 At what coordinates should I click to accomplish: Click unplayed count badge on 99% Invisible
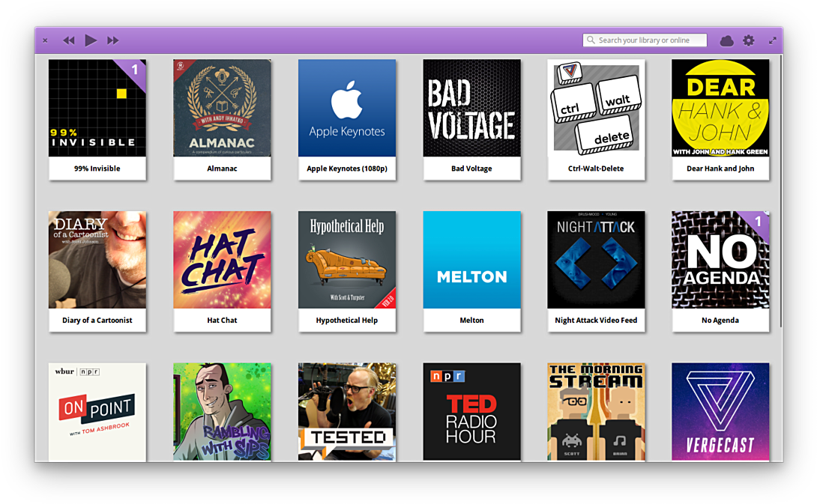[x=135, y=70]
